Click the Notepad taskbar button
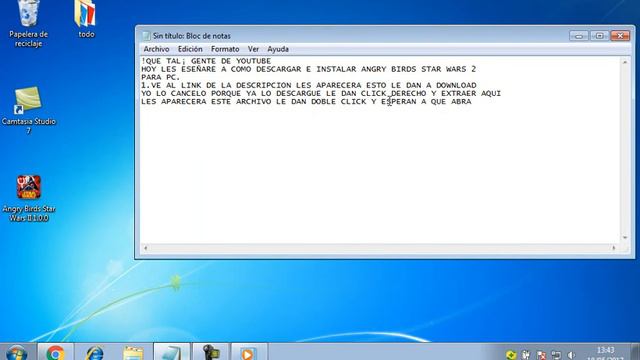The height and width of the screenshot is (360, 640). tap(171, 352)
